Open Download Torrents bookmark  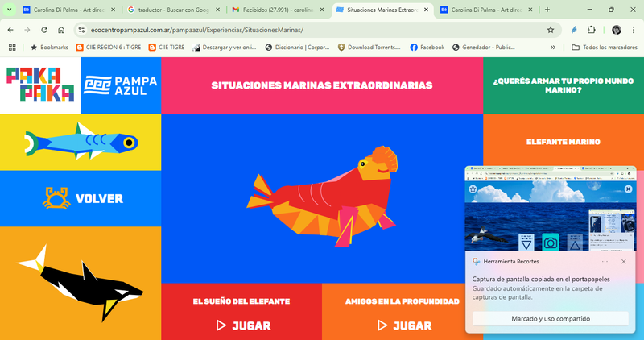[x=369, y=48]
